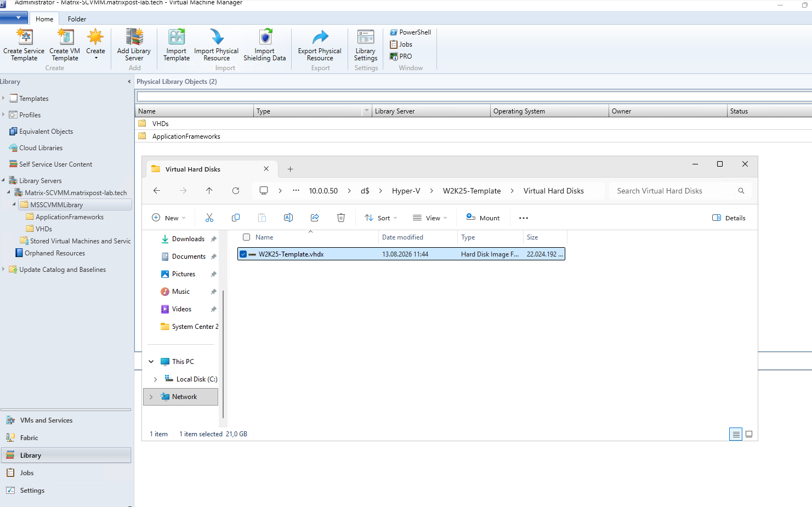Add a new tab in File Explorer
This screenshot has width=812, height=507.
(291, 169)
